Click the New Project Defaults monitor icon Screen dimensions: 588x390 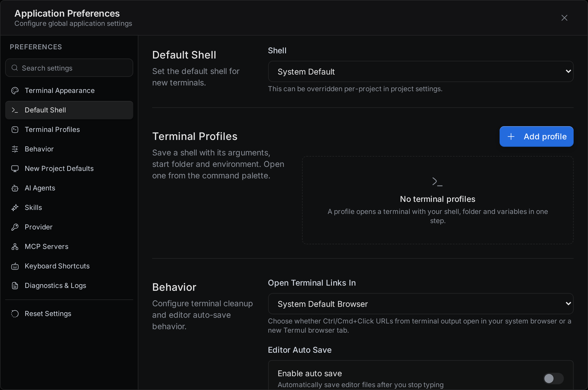pos(15,169)
